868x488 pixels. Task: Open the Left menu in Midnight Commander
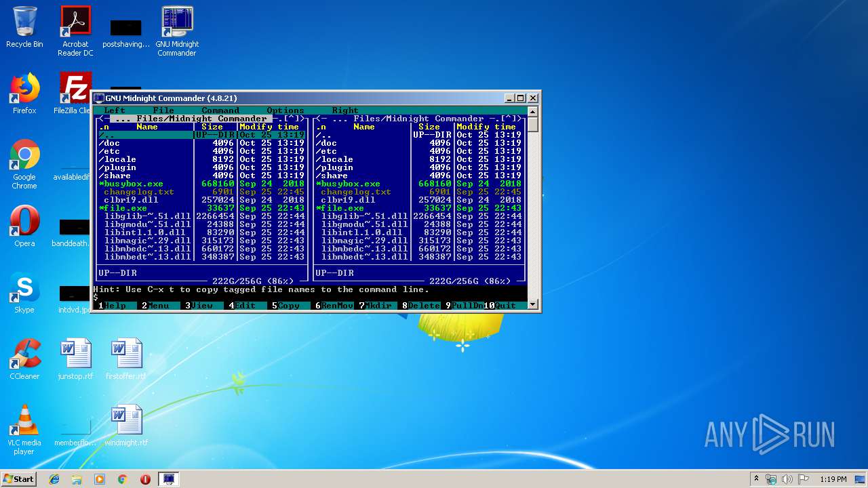pyautogui.click(x=115, y=110)
